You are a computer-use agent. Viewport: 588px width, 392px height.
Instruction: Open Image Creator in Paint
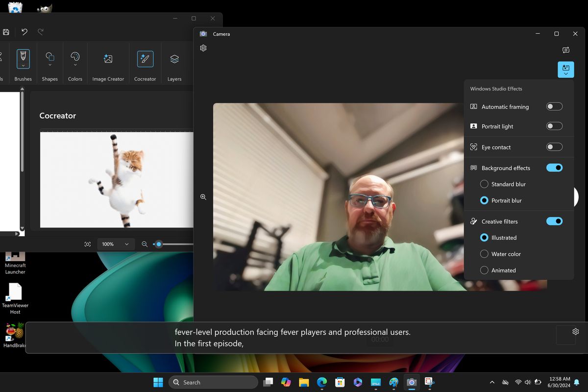108,59
